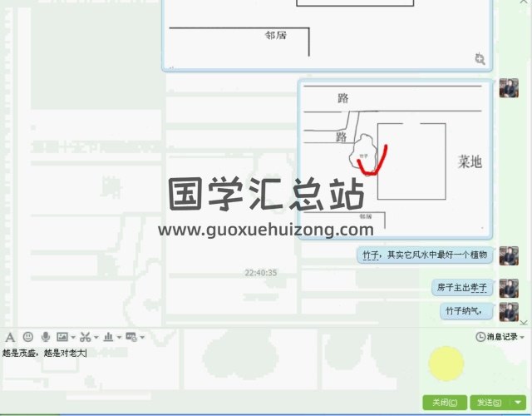Image resolution: width=532 pixels, height=416 pixels.
Task: Click the 22:40:35 timestamp
Action: click(x=261, y=272)
